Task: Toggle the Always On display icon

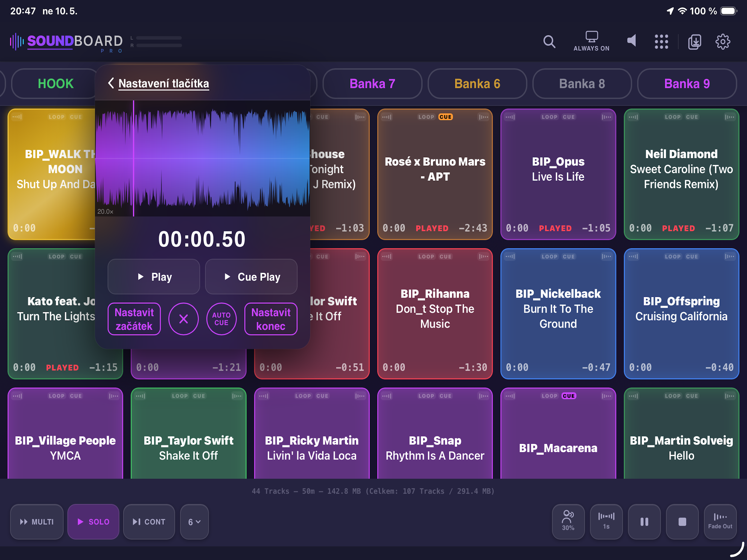Action: 591,41
